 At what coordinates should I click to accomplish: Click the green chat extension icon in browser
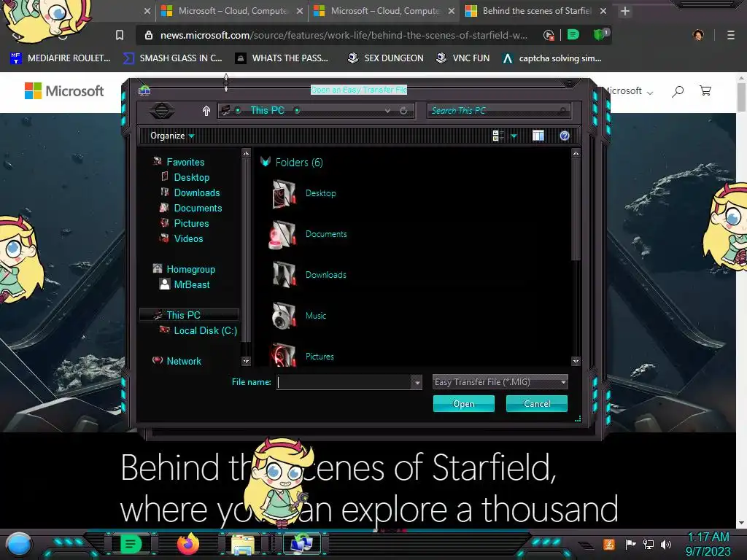[573, 34]
